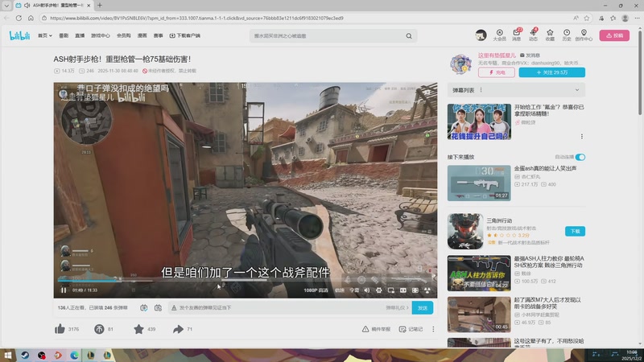Toggle danmaku display switch below player
This screenshot has width=644, height=362.
pyautogui.click(x=144, y=308)
